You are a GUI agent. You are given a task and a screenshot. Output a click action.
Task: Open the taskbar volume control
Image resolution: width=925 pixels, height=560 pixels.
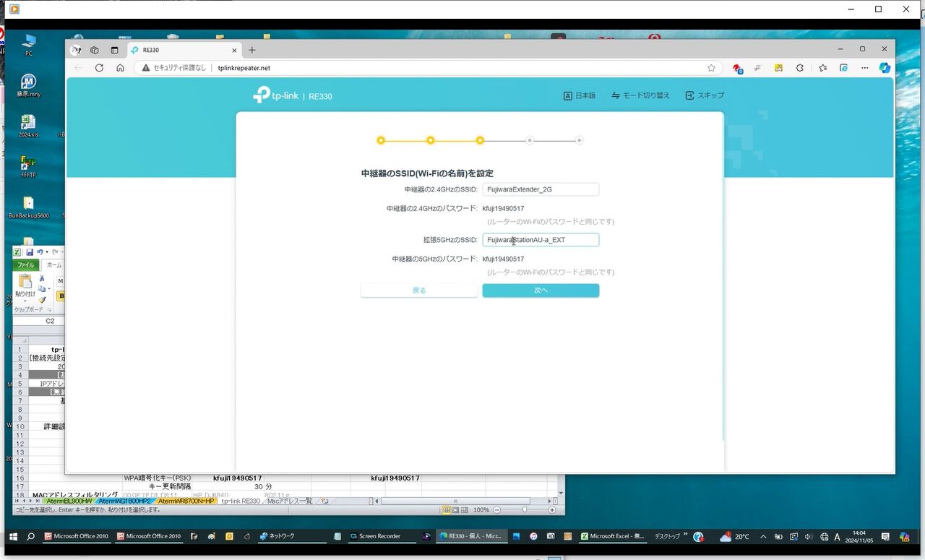tap(808, 537)
